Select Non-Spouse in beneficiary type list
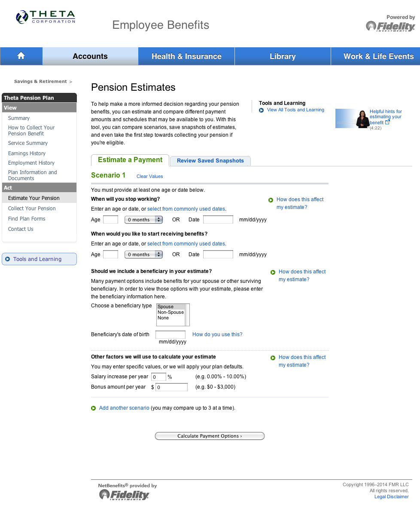 pos(170,313)
